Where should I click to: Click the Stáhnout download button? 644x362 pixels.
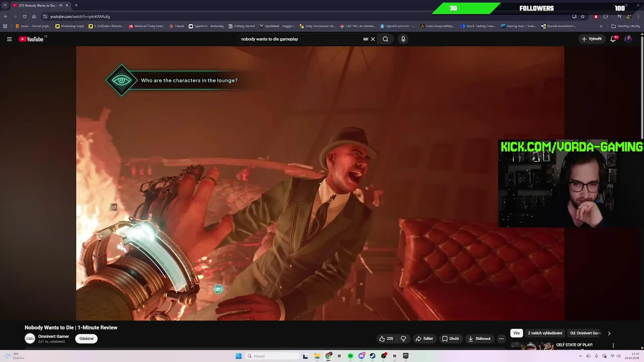pyautogui.click(x=479, y=338)
